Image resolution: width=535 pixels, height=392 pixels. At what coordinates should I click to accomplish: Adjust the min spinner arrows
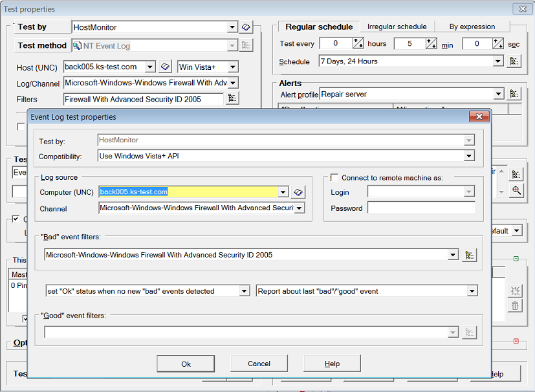pyautogui.click(x=431, y=43)
